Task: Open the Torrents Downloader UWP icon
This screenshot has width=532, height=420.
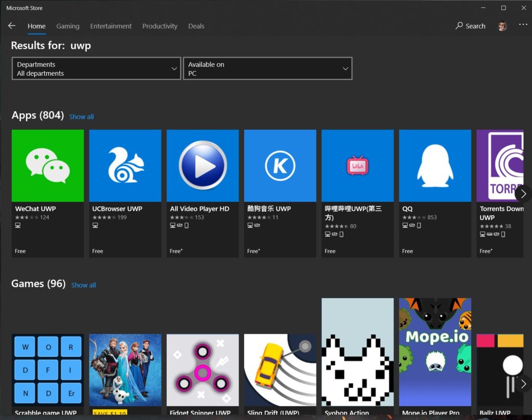Action: [x=500, y=166]
